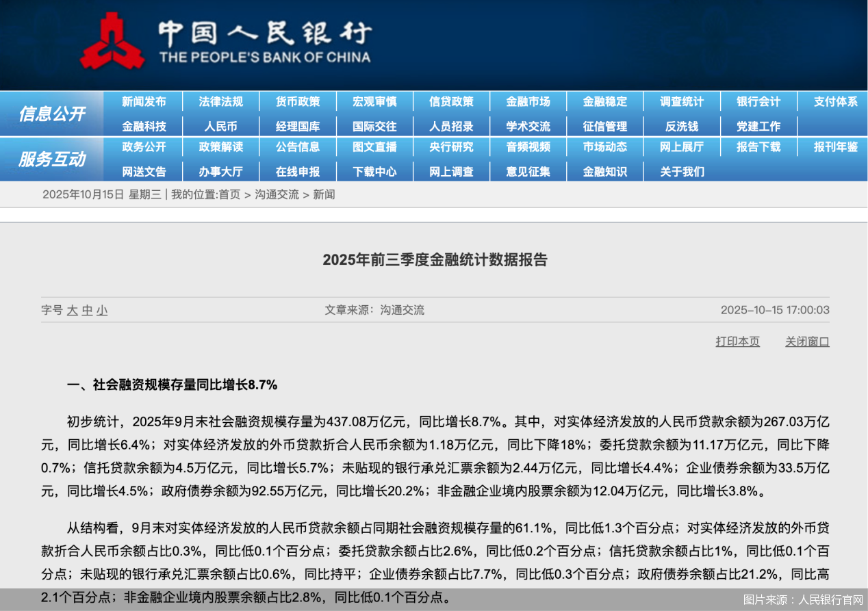This screenshot has height=611, width=868.
Task: Open the 金融知识 navigation item
Action: [604, 172]
